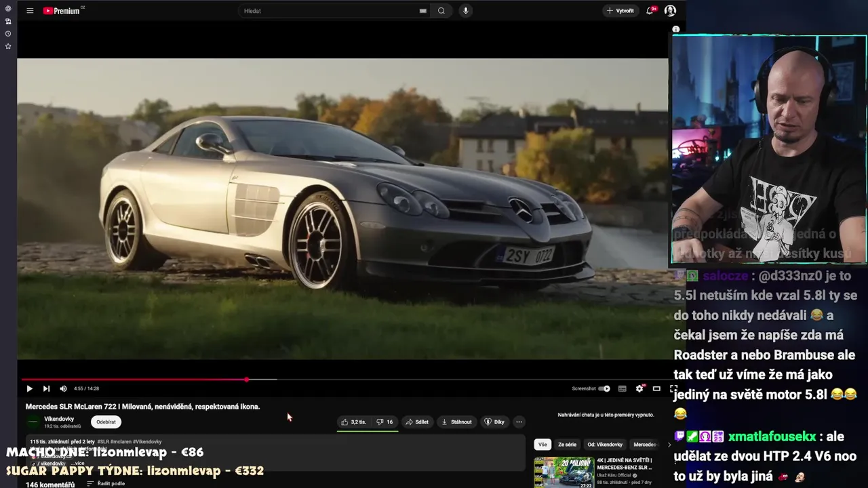868x488 pixels.
Task: Click the chat replay disabled notice
Action: pos(606,415)
